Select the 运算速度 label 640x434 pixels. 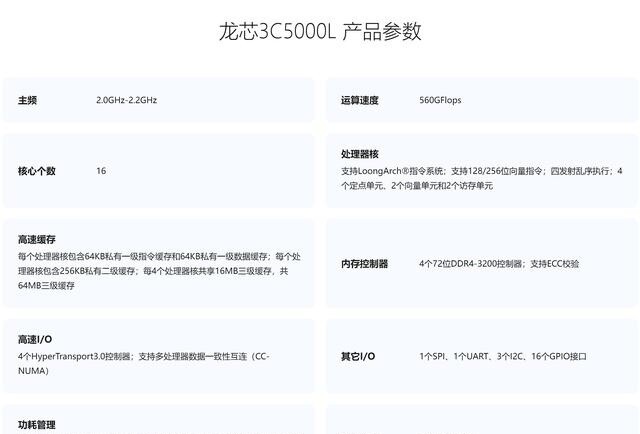tap(360, 100)
